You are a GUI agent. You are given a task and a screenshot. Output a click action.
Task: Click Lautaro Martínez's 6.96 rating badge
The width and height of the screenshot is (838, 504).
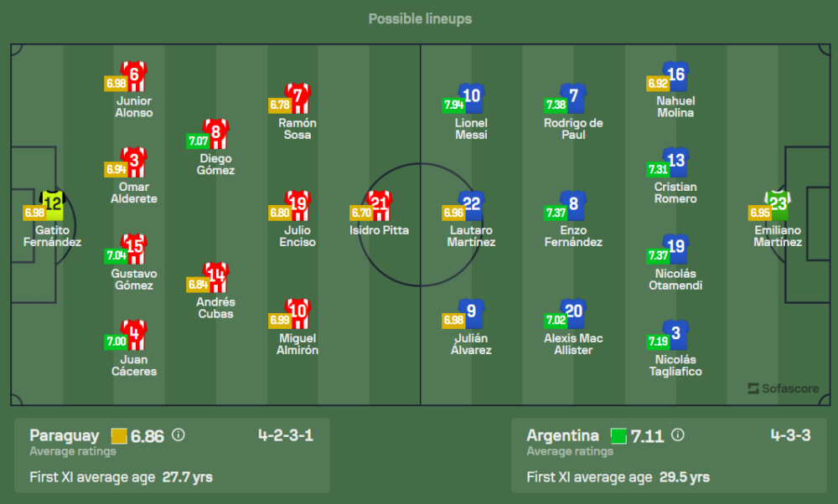coord(455,213)
